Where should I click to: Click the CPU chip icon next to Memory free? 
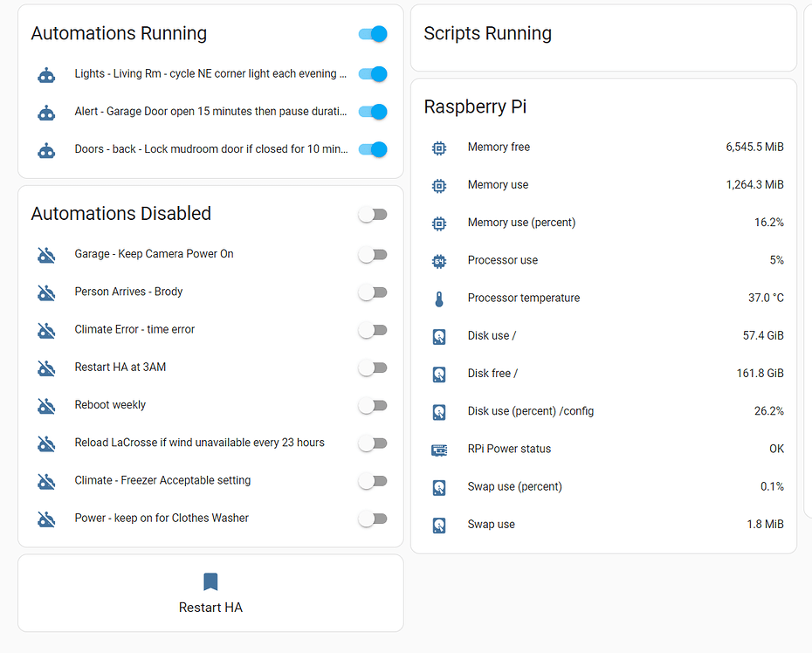439,148
